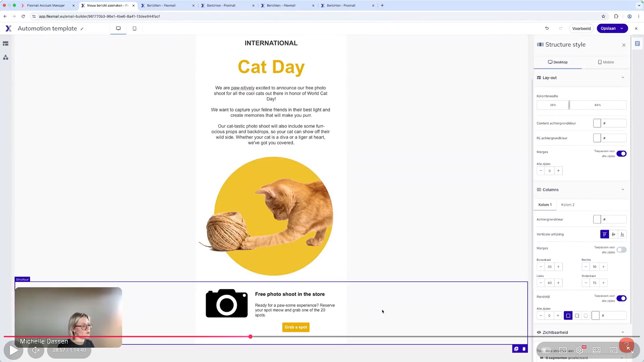The height and width of the screenshot is (362, 644).
Task: Switch to Kolom 2 tab
Action: click(568, 205)
